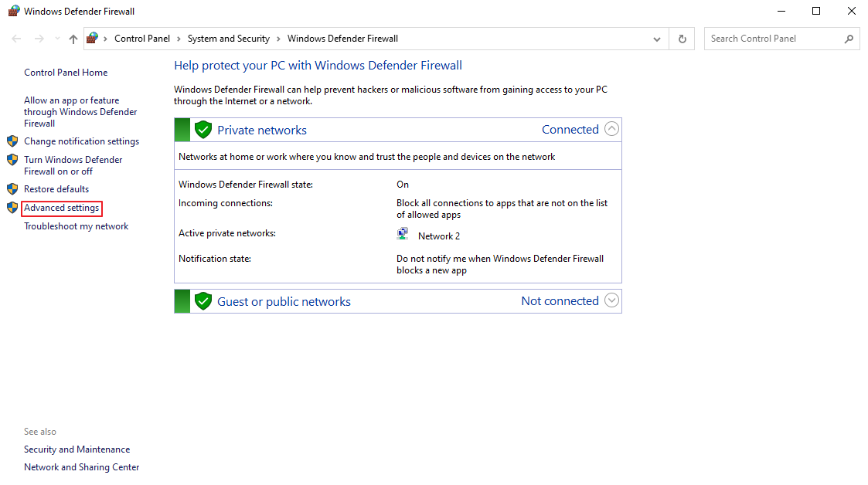The image size is (868, 485).
Task: Click the Not connected status text
Action: [560, 301]
